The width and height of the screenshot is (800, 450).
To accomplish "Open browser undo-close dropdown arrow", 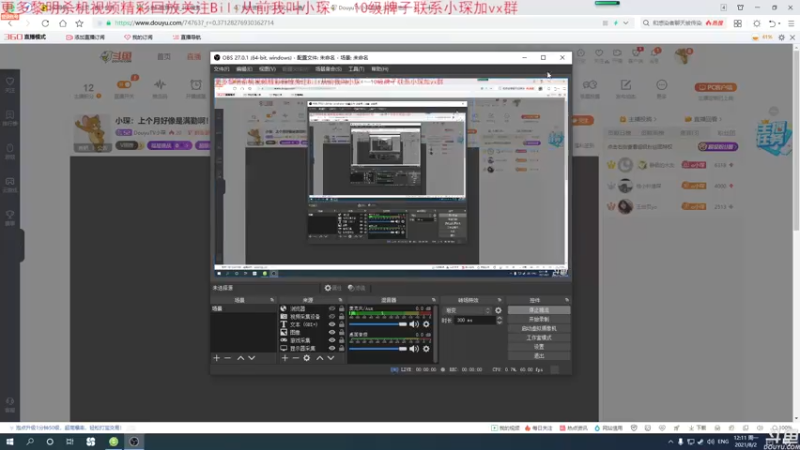I will [x=780, y=23].
